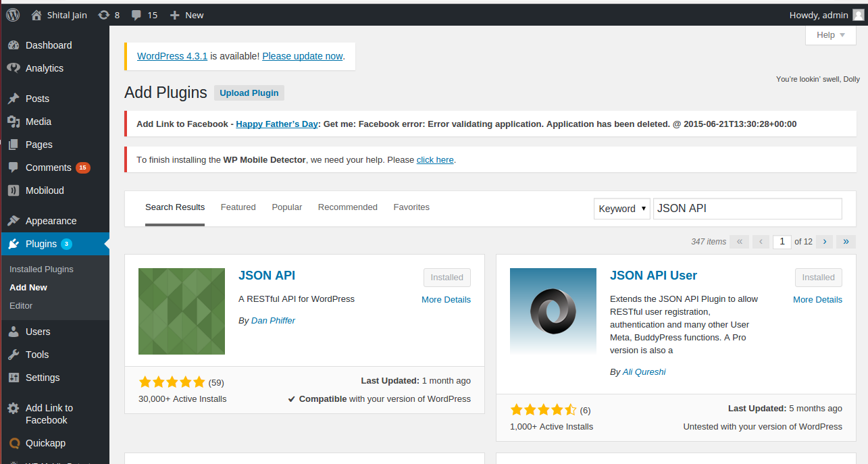The image size is (868, 464).
Task: Click the Howdy, admin account menu
Action: click(x=826, y=15)
